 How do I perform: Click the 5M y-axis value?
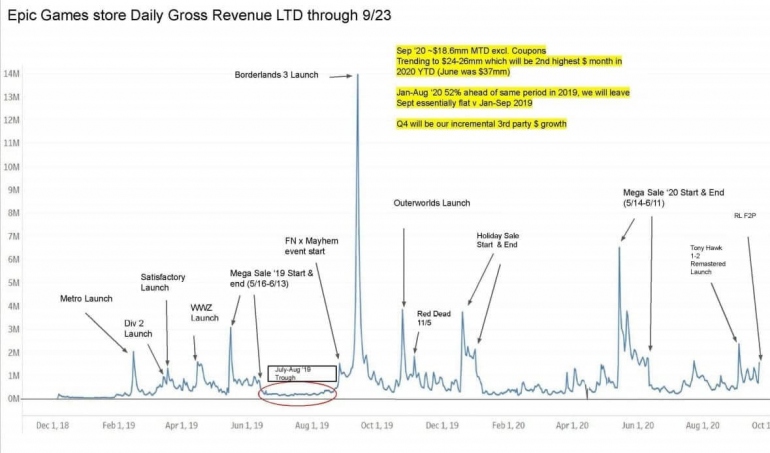click(x=13, y=283)
